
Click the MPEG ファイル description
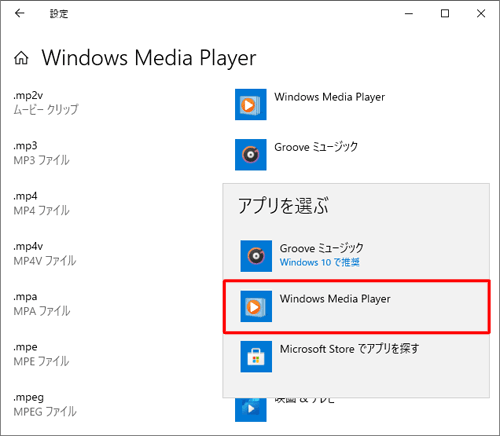(x=45, y=412)
